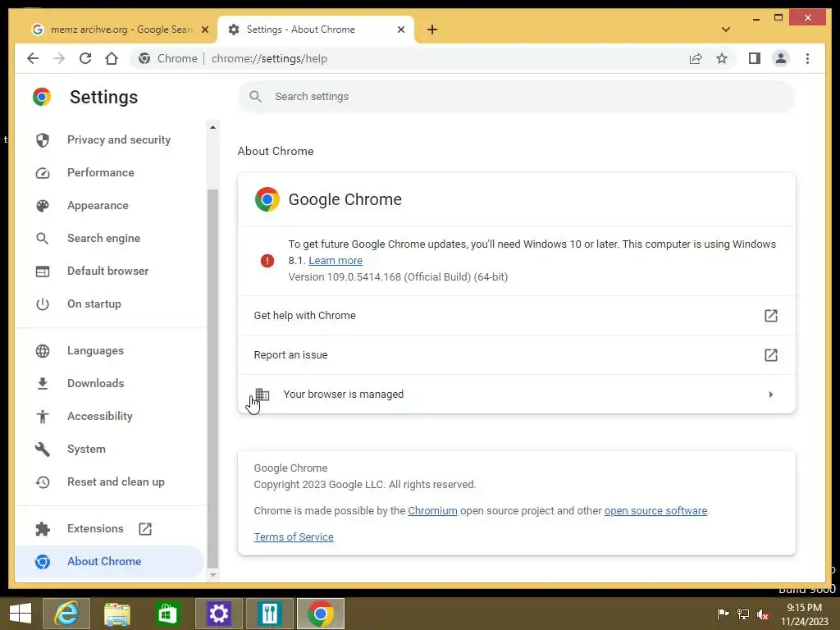This screenshot has height=630, width=840.
Task: Open the Chromium link
Action: 432,510
